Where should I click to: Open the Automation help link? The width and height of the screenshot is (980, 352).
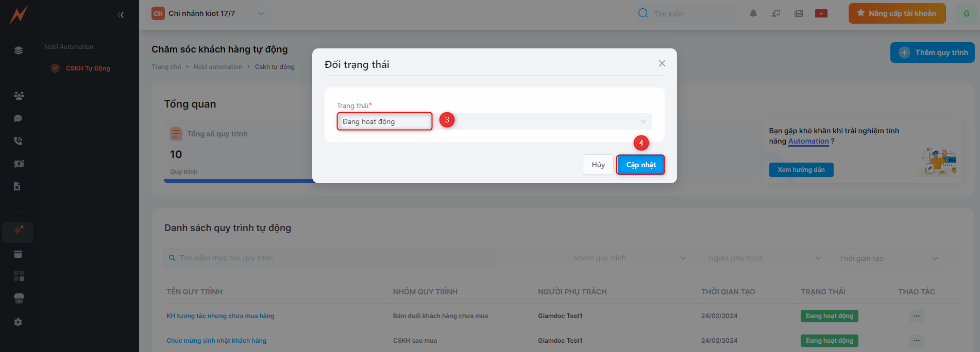point(808,142)
